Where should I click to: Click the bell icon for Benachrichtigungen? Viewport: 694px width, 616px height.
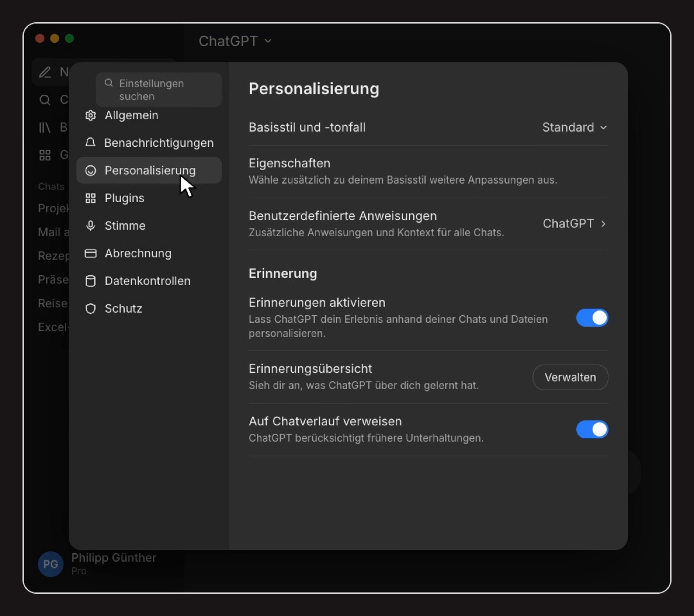[91, 142]
